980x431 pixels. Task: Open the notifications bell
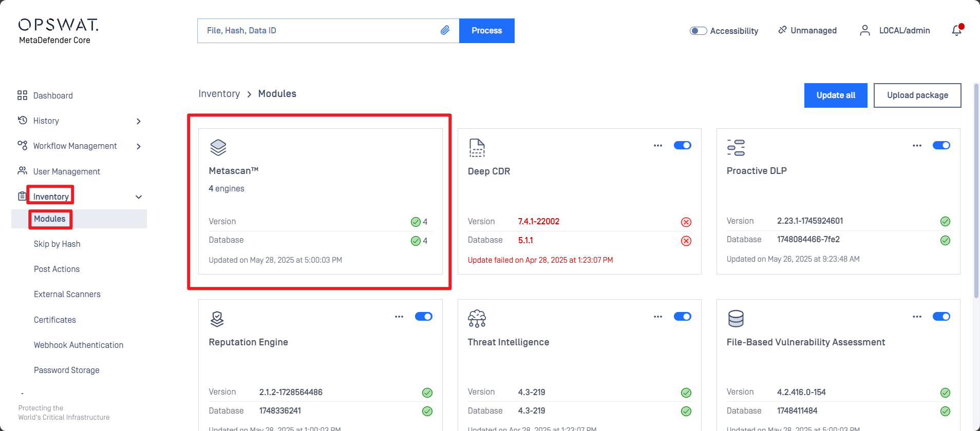pyautogui.click(x=957, y=30)
